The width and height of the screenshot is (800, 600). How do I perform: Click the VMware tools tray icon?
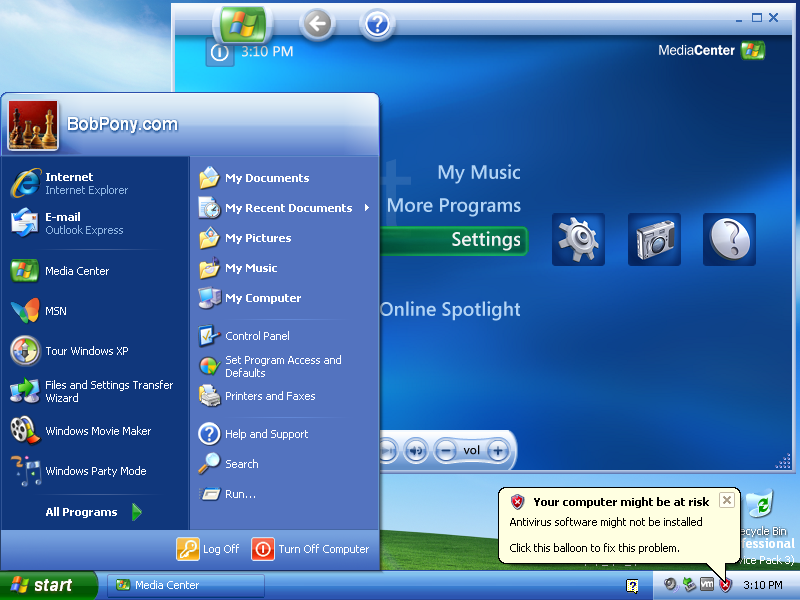pyautogui.click(x=707, y=585)
